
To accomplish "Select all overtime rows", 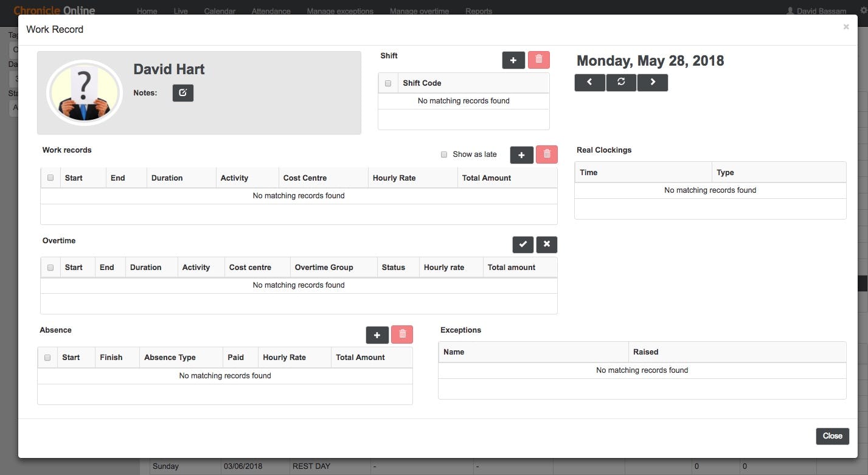I will 50,266.
